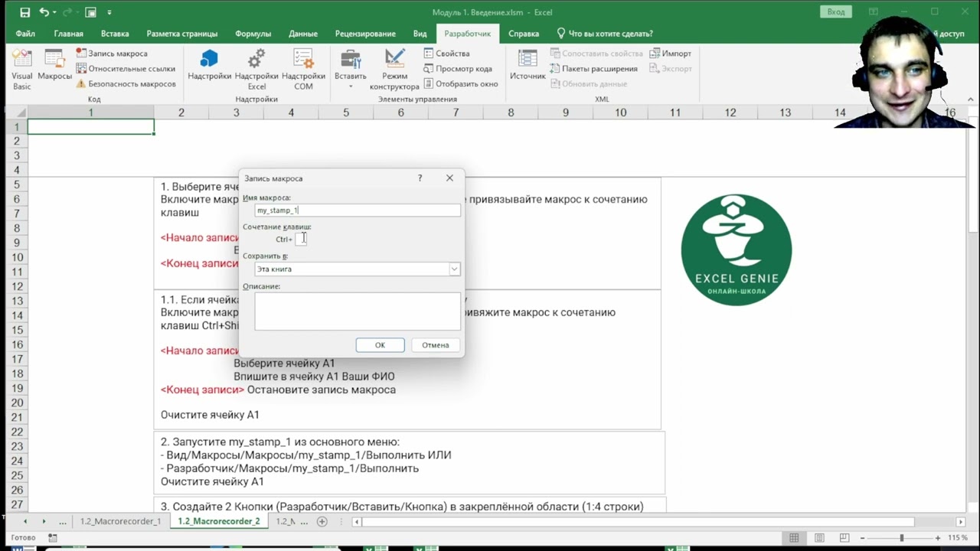Image resolution: width=980 pixels, height=551 pixels.
Task: Open Безопасность макросов settings
Action: 126,83
